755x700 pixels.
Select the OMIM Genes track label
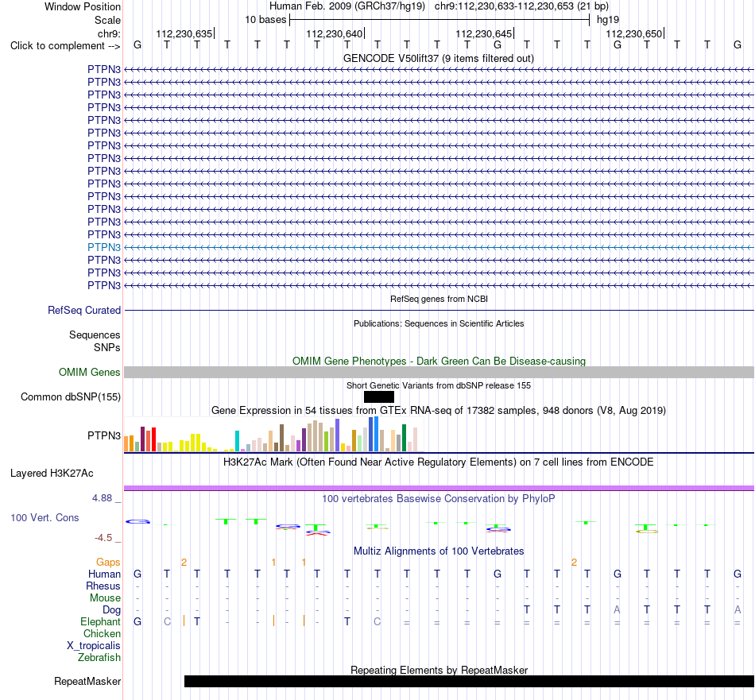(x=90, y=372)
